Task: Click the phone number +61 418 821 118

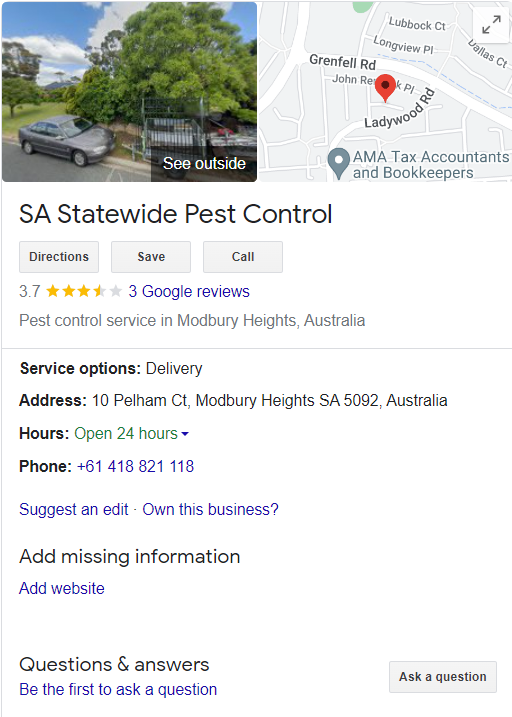Action: click(135, 466)
